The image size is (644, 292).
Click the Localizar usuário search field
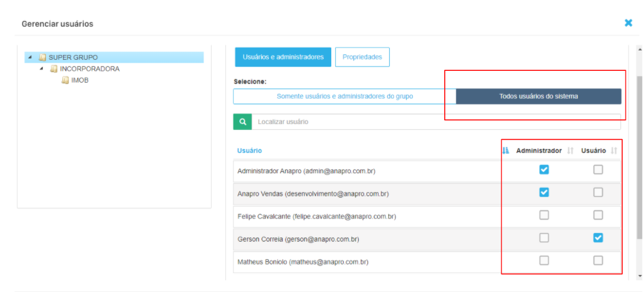click(434, 121)
